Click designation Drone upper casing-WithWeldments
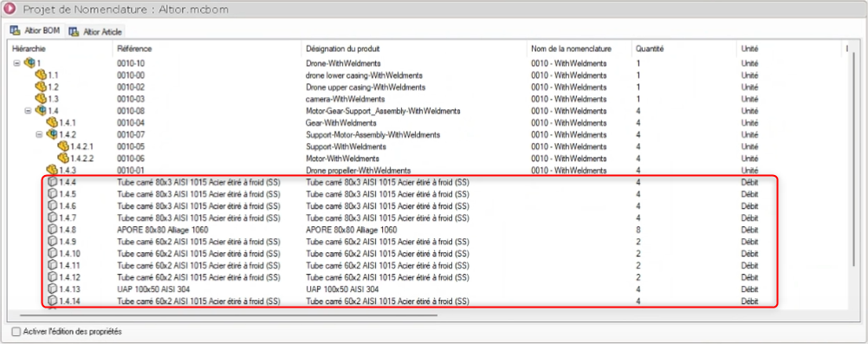This screenshot has width=868, height=344. click(366, 87)
